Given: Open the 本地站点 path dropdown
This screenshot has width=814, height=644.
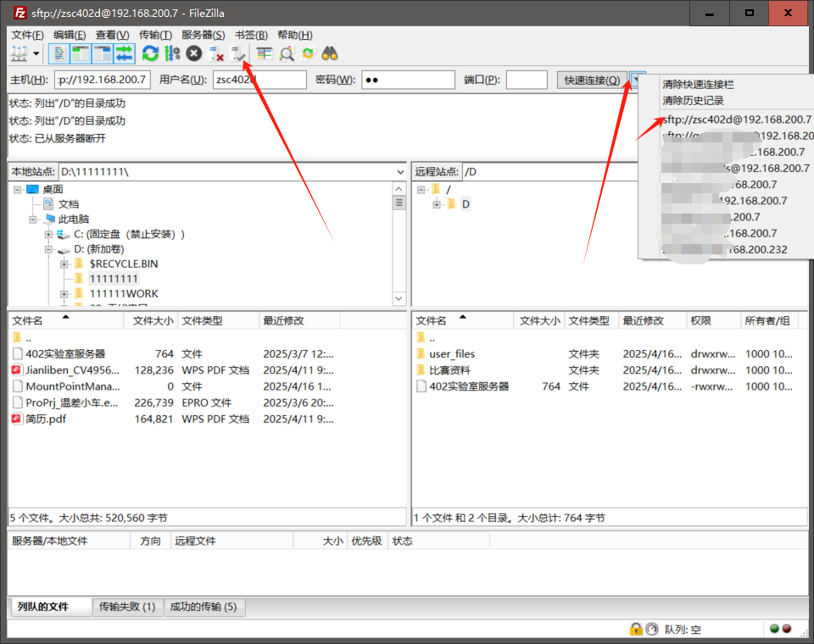Looking at the screenshot, I should tap(400, 172).
